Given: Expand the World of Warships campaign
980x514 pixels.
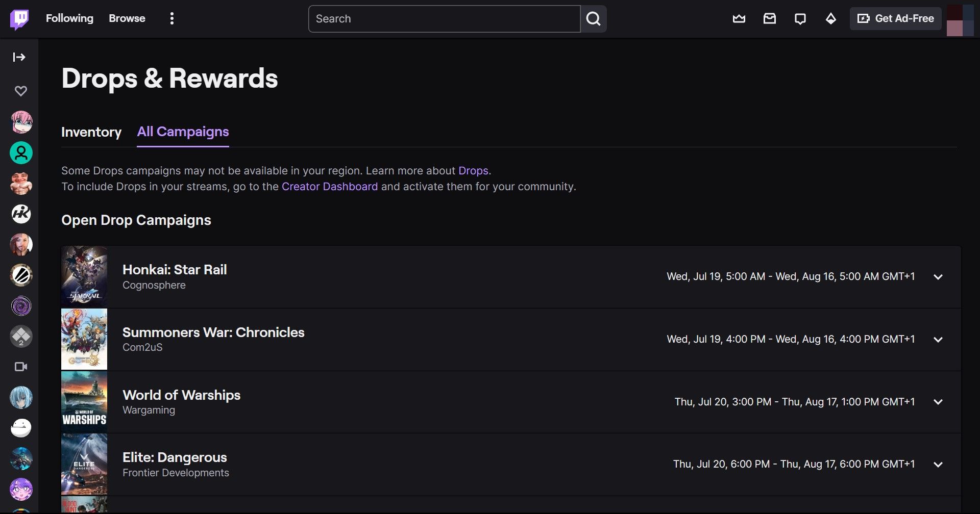Looking at the screenshot, I should coord(939,401).
